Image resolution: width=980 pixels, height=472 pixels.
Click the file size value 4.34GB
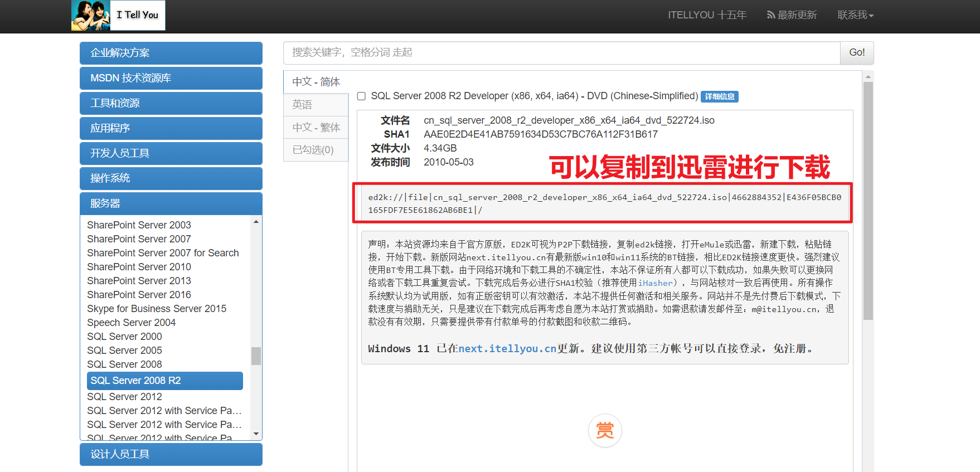coord(440,148)
